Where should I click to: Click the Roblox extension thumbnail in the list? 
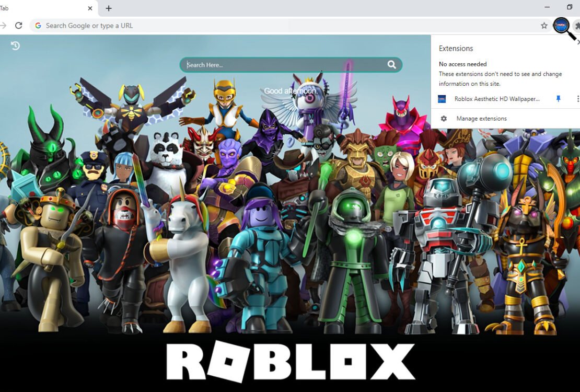coord(442,99)
